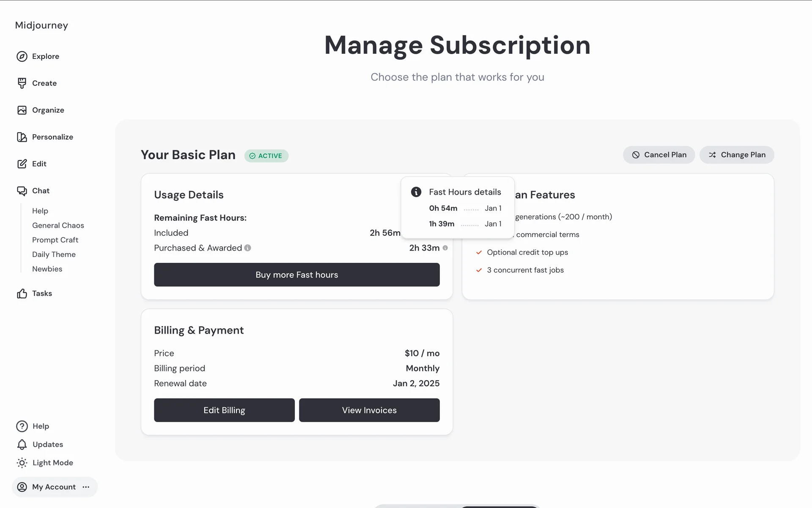Open Tasks thumbs-up icon
Screen dimensions: 812x508
(x=22, y=293)
